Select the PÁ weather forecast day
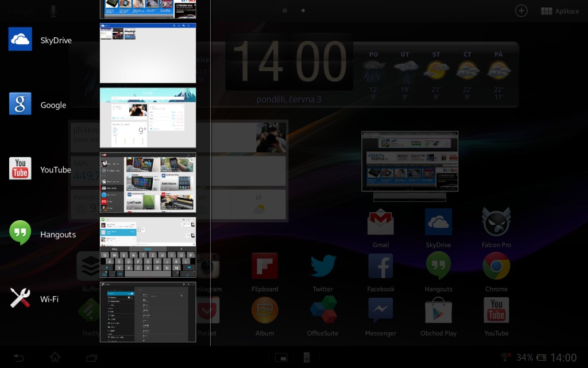 [x=498, y=75]
